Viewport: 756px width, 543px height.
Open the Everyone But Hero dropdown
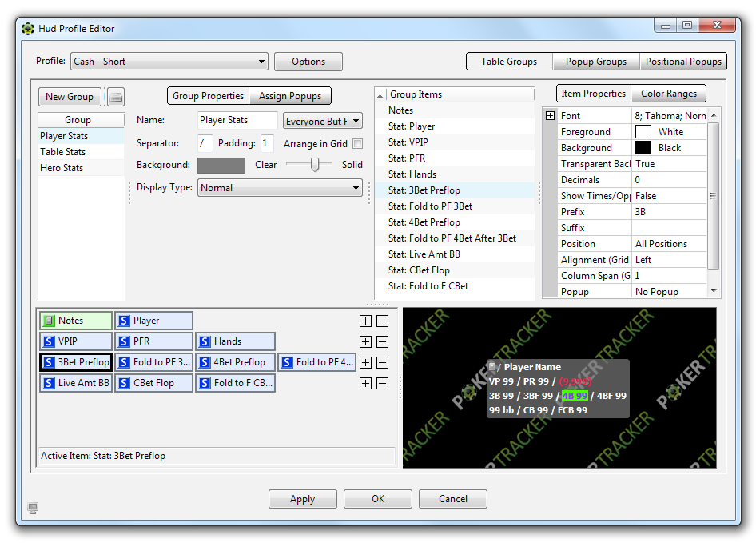(x=323, y=122)
